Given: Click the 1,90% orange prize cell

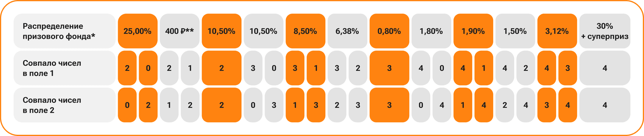Looking at the screenshot, I should point(473,31).
